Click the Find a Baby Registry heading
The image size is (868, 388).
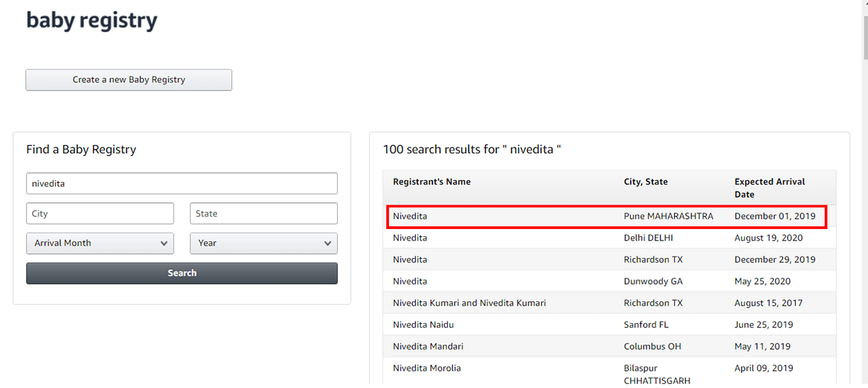point(81,150)
